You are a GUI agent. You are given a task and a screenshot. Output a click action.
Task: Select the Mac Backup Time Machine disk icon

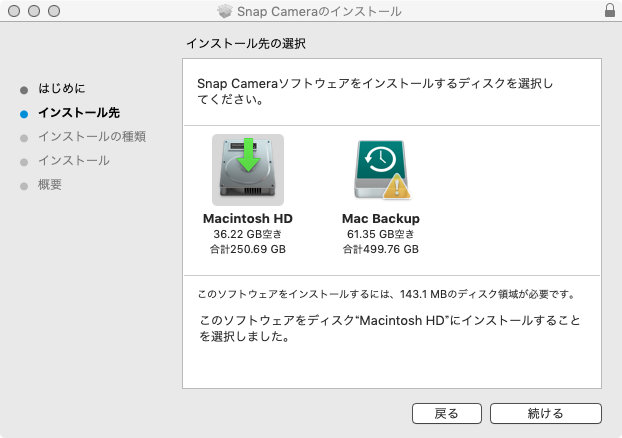click(382, 169)
